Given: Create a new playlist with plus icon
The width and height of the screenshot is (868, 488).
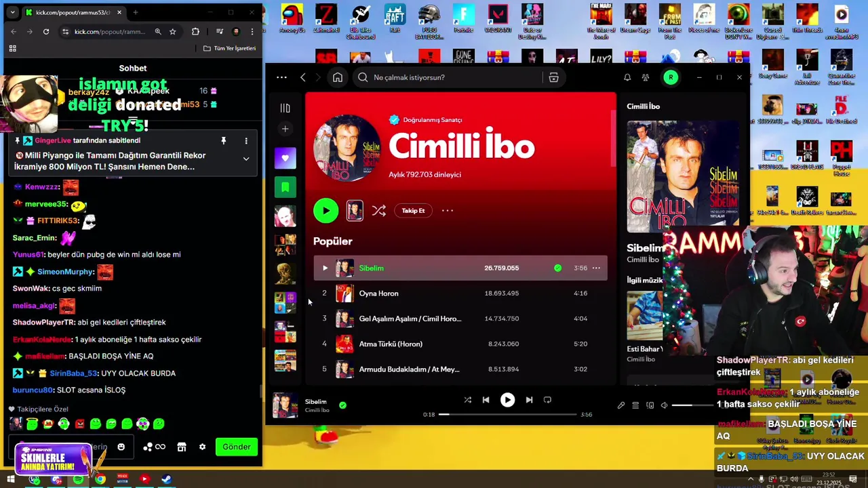Looking at the screenshot, I should tap(285, 129).
